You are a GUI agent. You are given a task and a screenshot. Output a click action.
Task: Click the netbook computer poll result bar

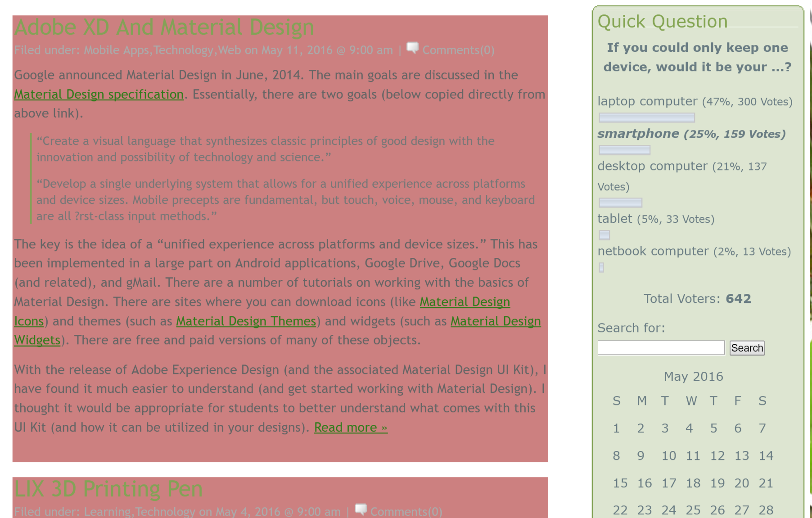tap(601, 268)
